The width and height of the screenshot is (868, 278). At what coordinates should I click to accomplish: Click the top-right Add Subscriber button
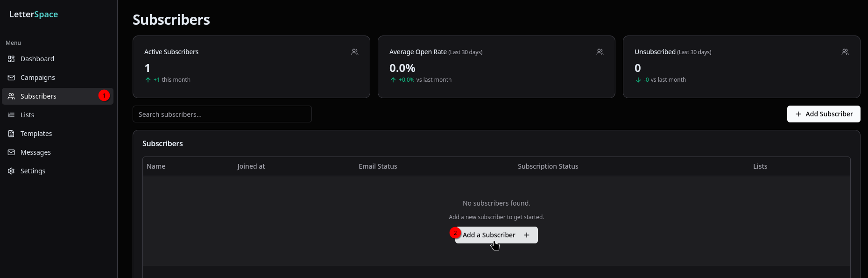point(824,114)
